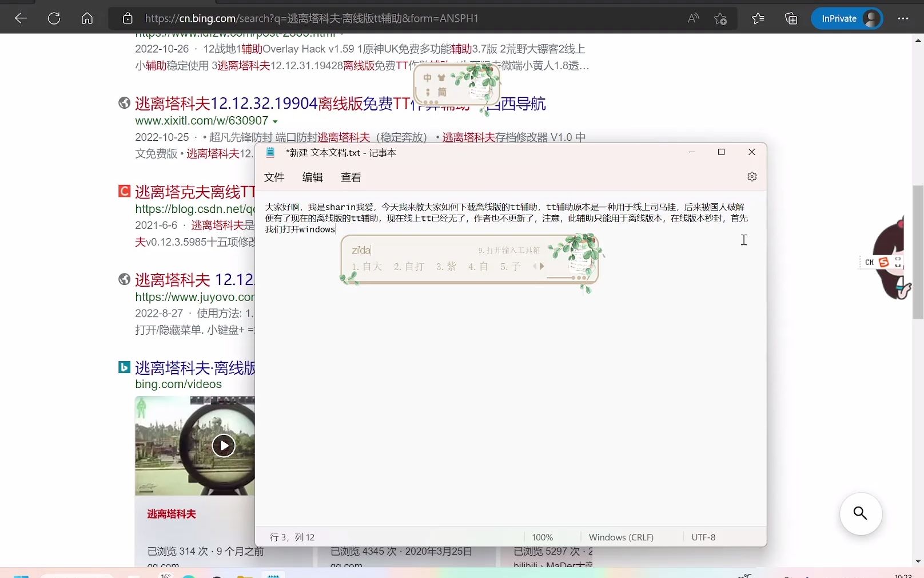Refresh the Bing search page
The width and height of the screenshot is (924, 578).
tap(54, 18)
